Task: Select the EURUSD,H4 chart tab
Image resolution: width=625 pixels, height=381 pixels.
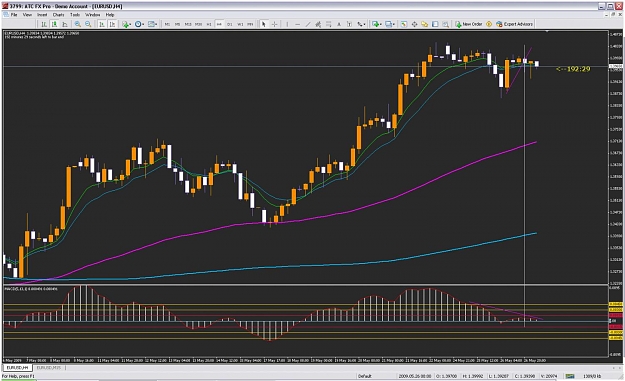Action: [17, 367]
